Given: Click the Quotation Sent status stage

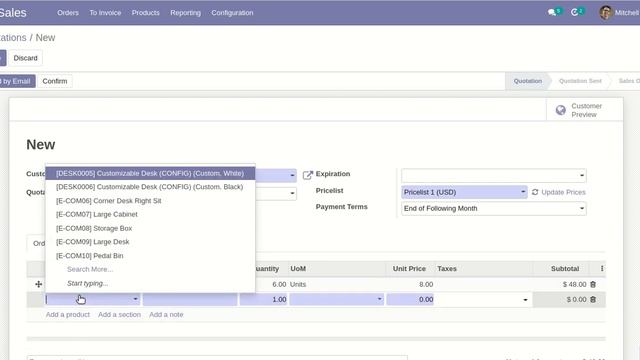Looking at the screenshot, I should [x=580, y=81].
